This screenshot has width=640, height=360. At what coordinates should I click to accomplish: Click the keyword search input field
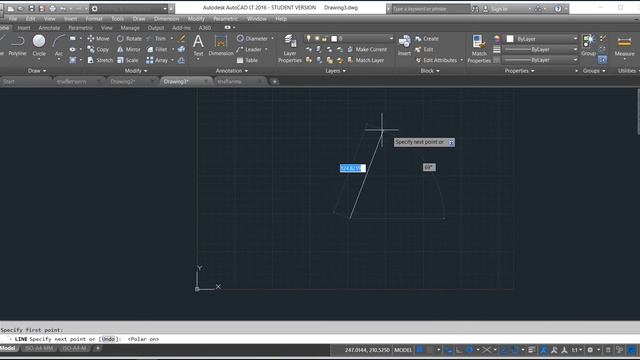(430, 9)
